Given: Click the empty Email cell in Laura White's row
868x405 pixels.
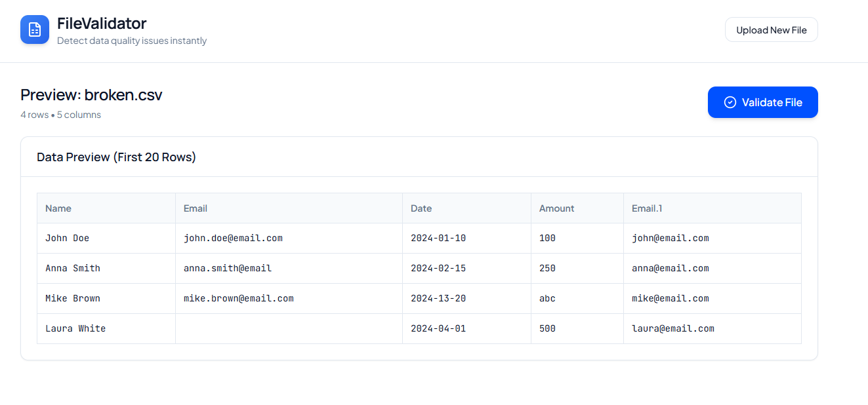Looking at the screenshot, I should 289,328.
